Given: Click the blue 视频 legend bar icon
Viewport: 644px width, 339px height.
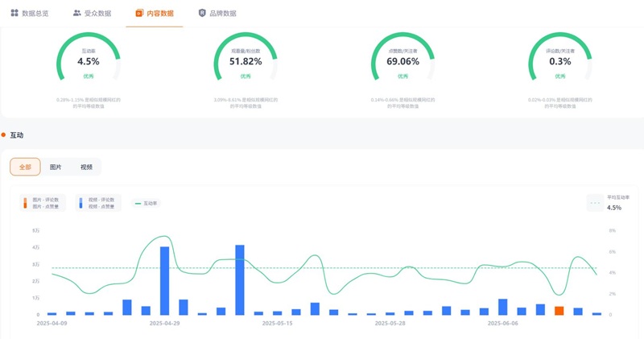Looking at the screenshot, I should tap(80, 203).
